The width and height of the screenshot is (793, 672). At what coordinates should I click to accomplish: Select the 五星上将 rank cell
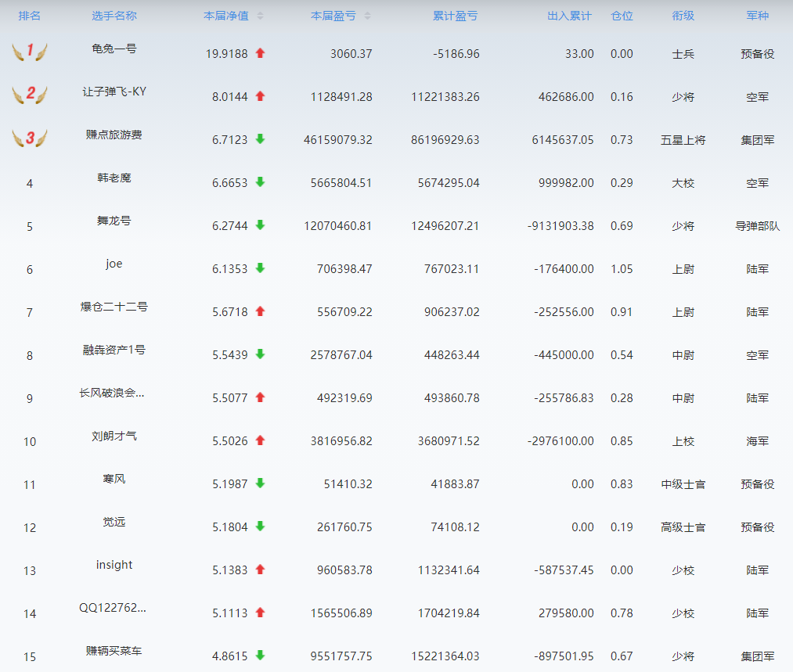(683, 140)
